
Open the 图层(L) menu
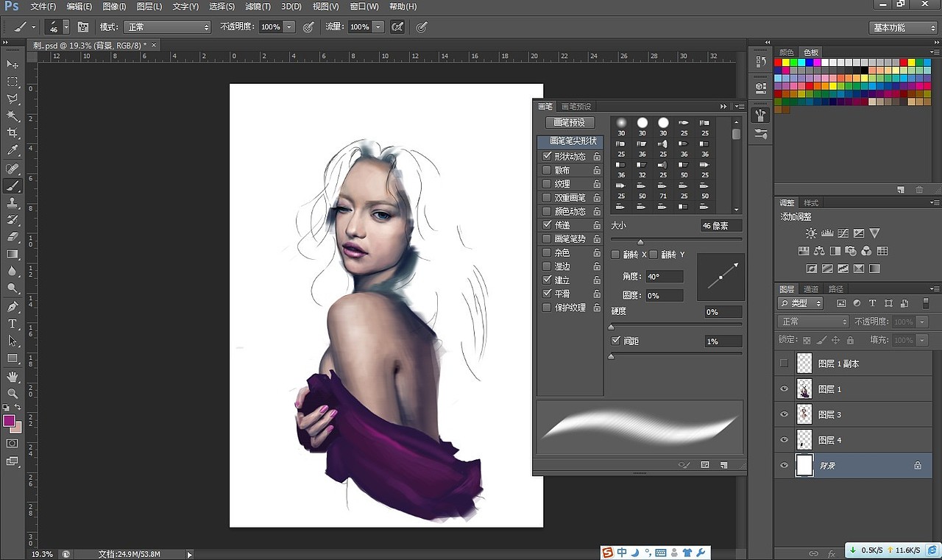pos(149,6)
